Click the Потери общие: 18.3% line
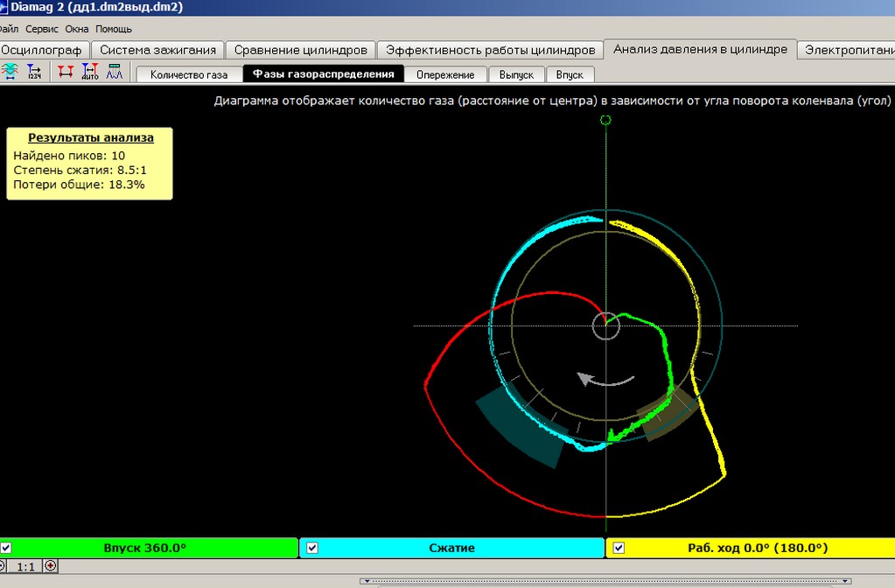895x588 pixels. [x=79, y=185]
